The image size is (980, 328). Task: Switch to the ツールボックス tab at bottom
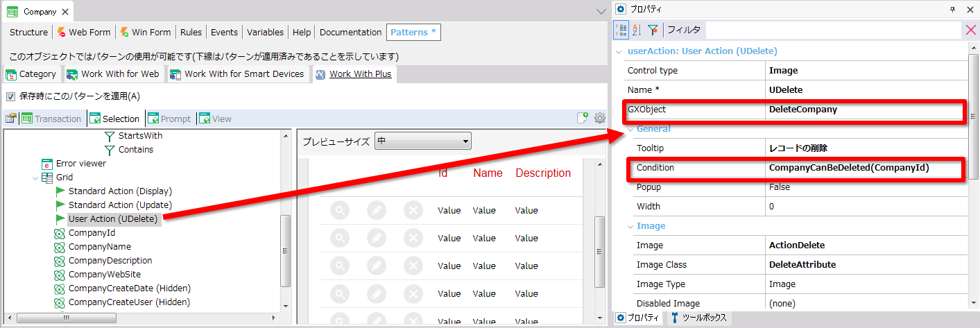pyautogui.click(x=698, y=318)
